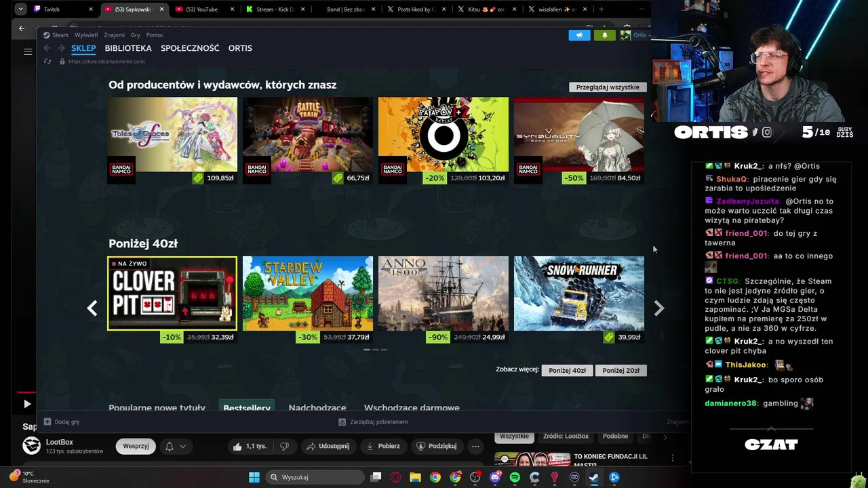Open Patapon game thumbnail
This screenshot has width=868, height=488.
tap(443, 134)
